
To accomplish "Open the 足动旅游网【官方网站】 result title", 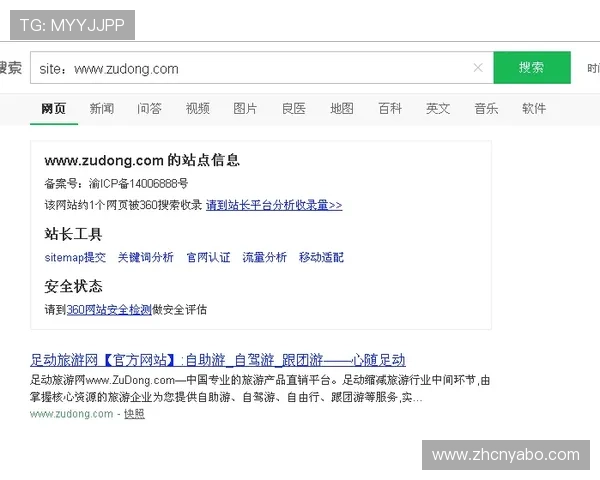I will coord(218,360).
